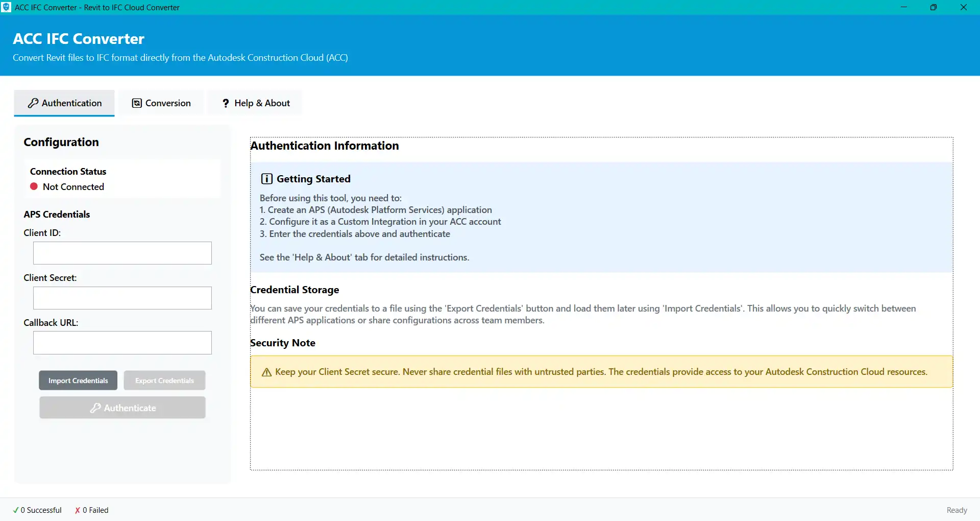
Task: Click the key icon on Authentication tab
Action: (x=33, y=103)
